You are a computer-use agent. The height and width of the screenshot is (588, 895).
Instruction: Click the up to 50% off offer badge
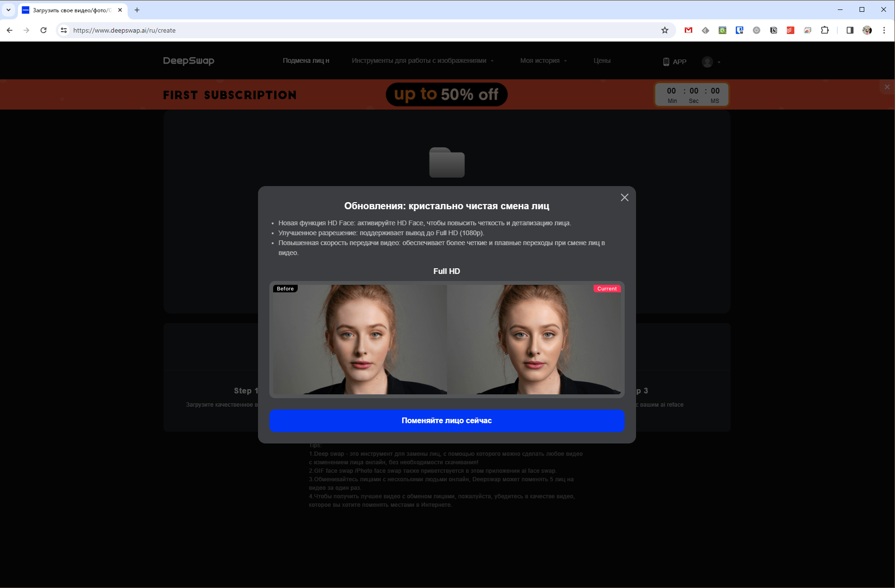(x=447, y=94)
